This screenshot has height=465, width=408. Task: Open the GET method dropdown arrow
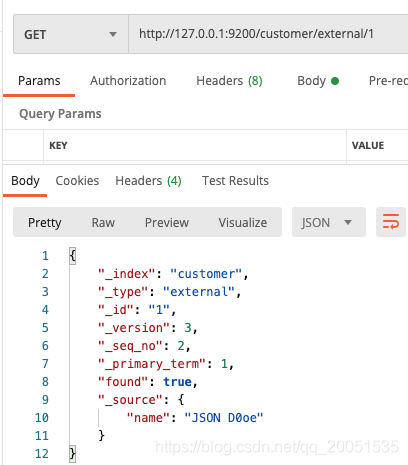pyautogui.click(x=113, y=34)
